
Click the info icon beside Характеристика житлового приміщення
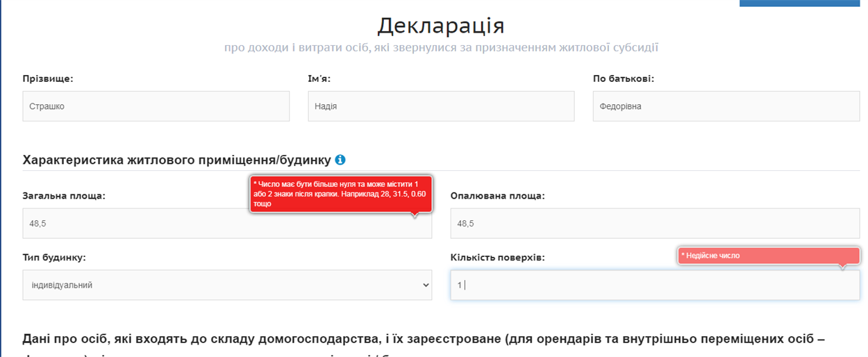pyautogui.click(x=340, y=160)
